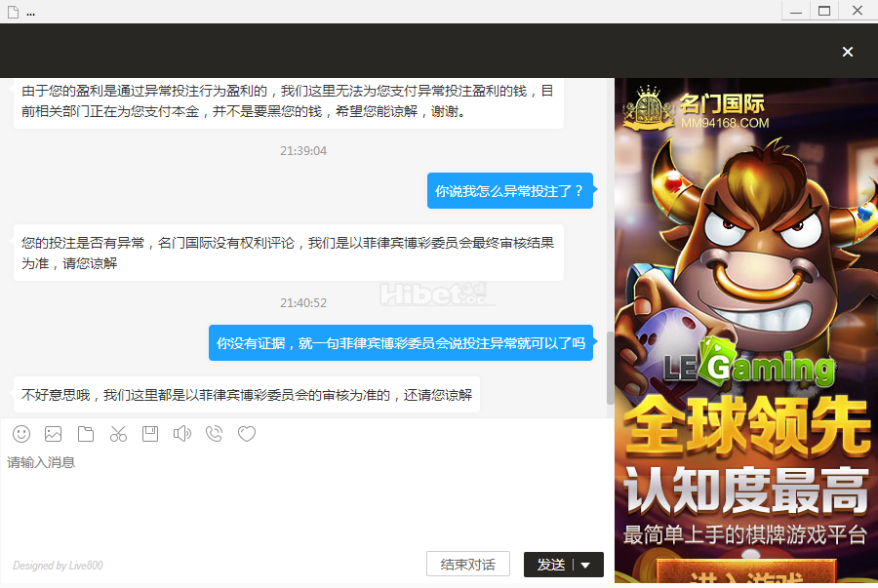Close the chat panel with the white X
878x588 pixels.
click(848, 52)
